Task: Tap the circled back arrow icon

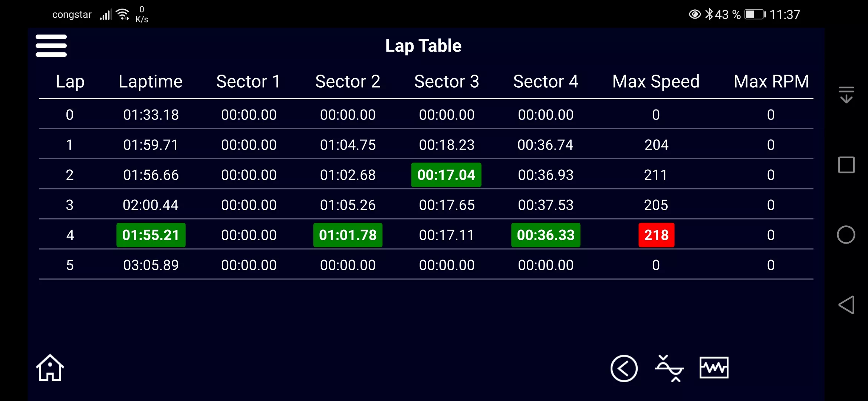Action: tap(624, 368)
